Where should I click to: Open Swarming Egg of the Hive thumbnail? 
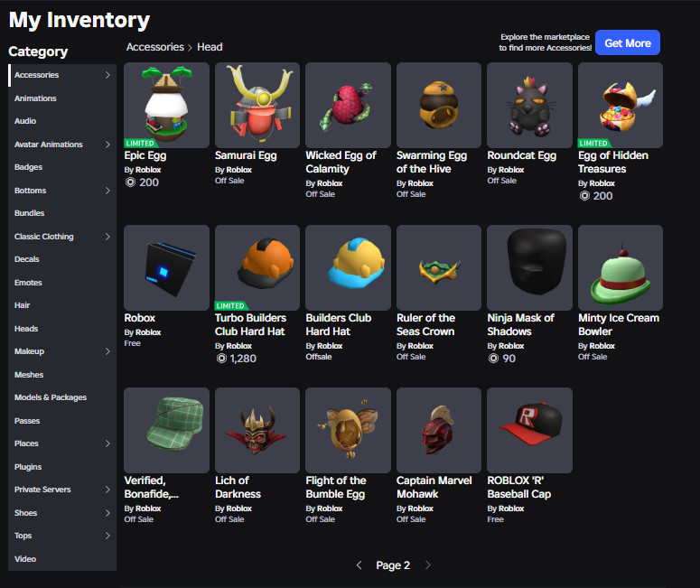coord(439,105)
